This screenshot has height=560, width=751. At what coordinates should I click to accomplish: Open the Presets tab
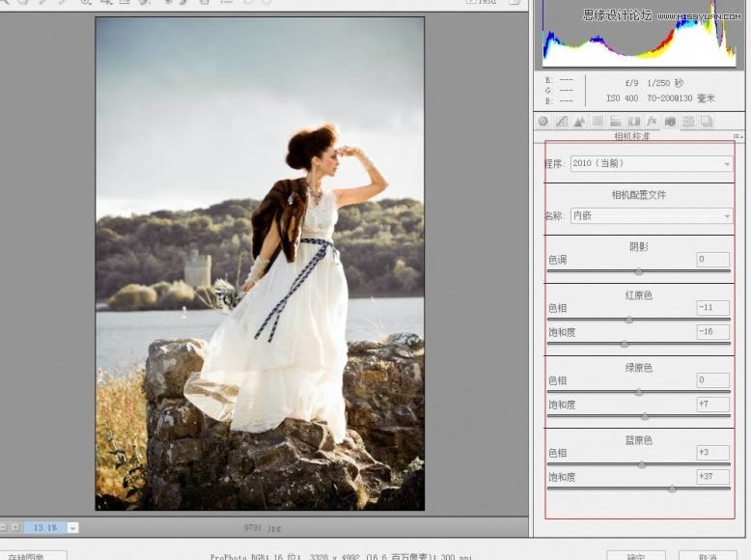[688, 122]
